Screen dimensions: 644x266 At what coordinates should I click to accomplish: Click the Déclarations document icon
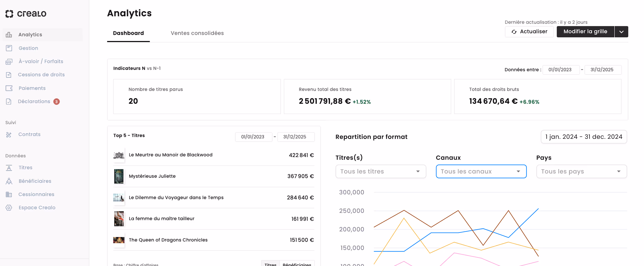pos(9,101)
